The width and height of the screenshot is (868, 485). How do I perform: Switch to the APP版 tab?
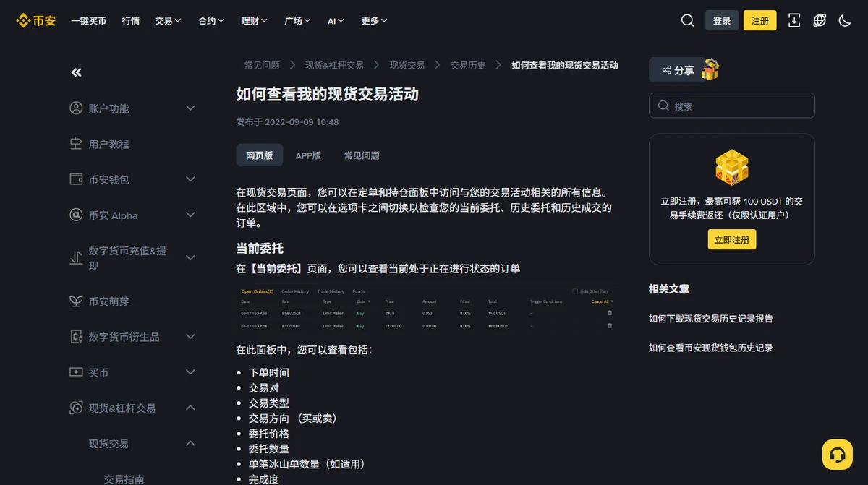click(308, 155)
